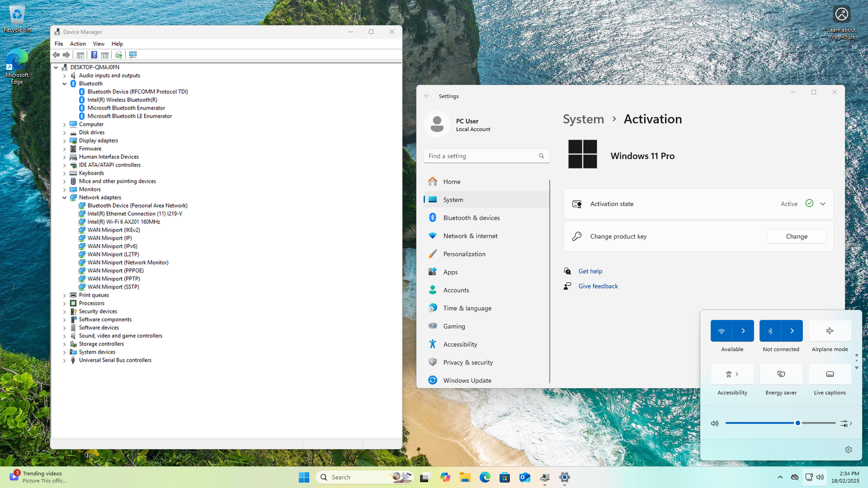Toggle Wi-Fi on or off in quick settings
Viewport: 868px width, 488px height.
coord(722,331)
